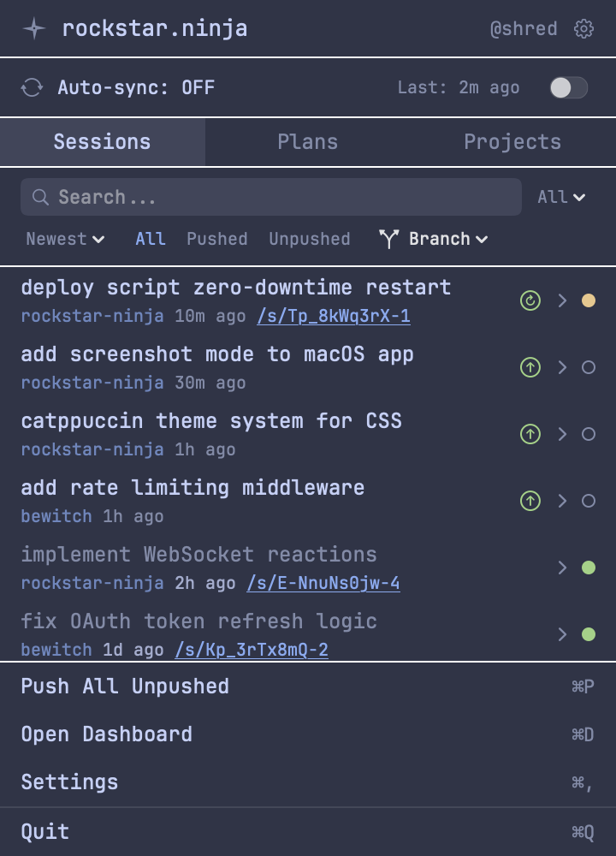Click the push arrow on the catppuccin theme session
The height and width of the screenshot is (856, 616).
pyautogui.click(x=530, y=434)
